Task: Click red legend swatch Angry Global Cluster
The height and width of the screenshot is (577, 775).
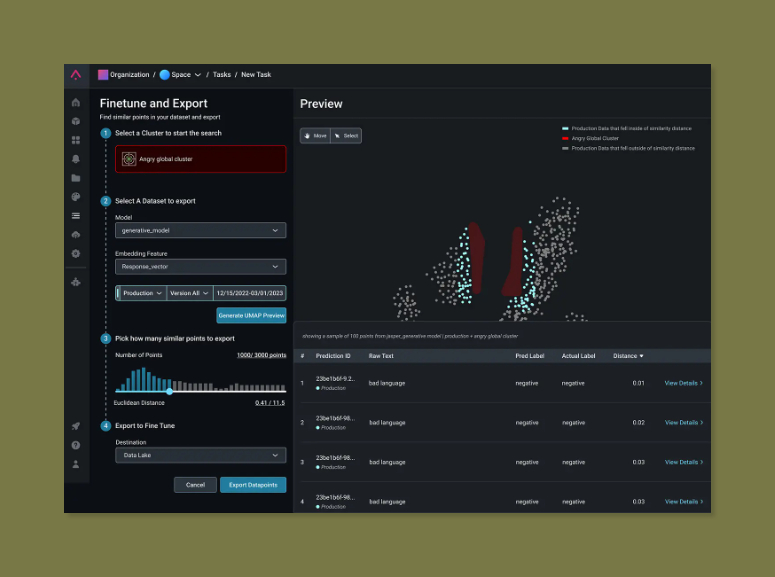Action: coord(565,138)
